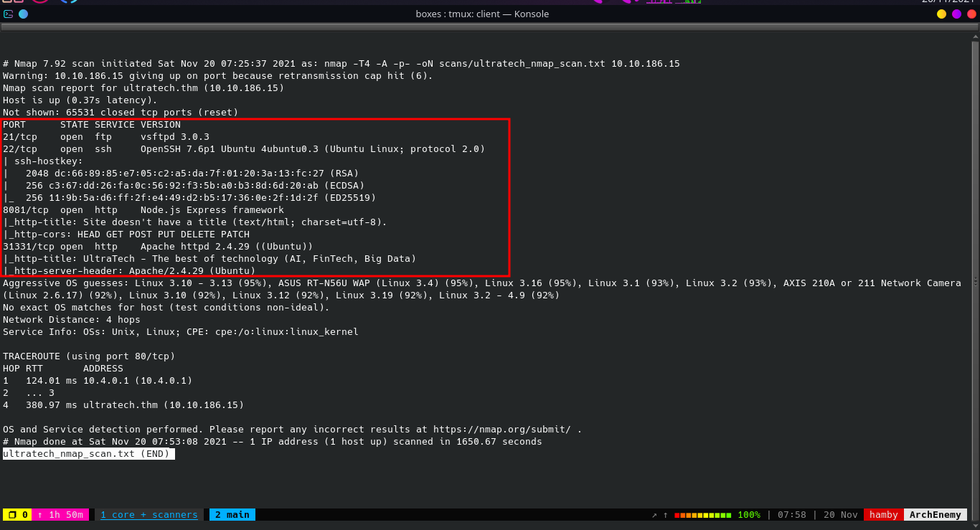
Task: Click traceroute hop '124.01 ms 10.4.0.1'
Action: click(x=98, y=380)
